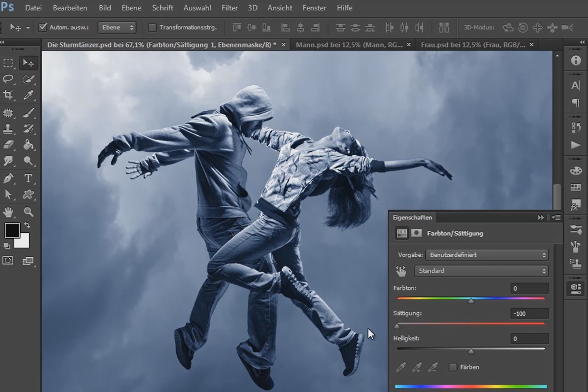Click the Eigenschaften panel tab

412,217
